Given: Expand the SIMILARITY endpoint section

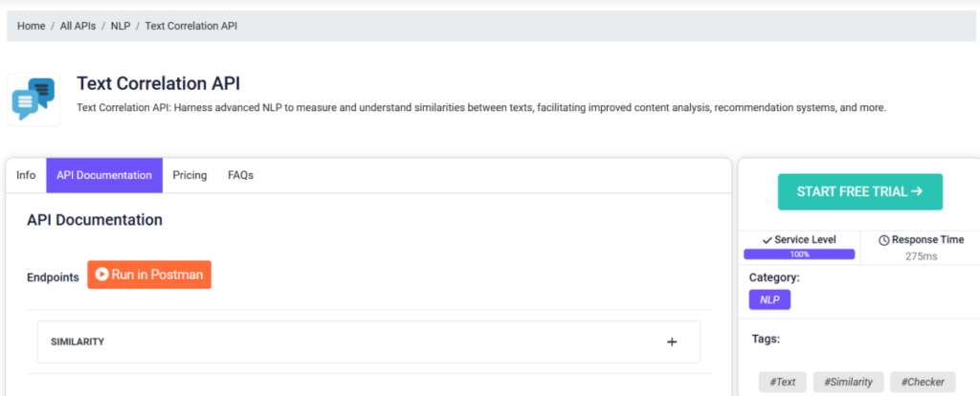Looking at the screenshot, I should pyautogui.click(x=368, y=341).
